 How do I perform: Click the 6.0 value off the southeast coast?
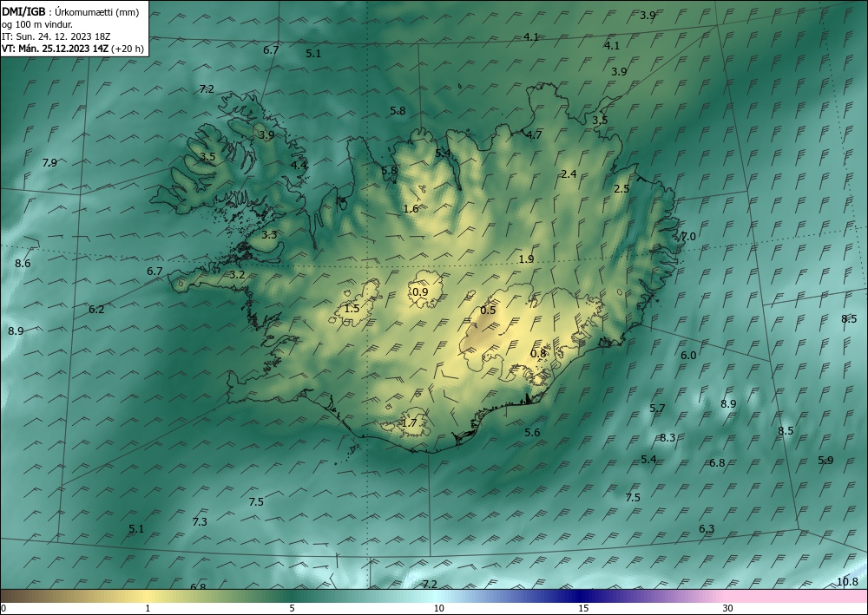click(x=688, y=356)
